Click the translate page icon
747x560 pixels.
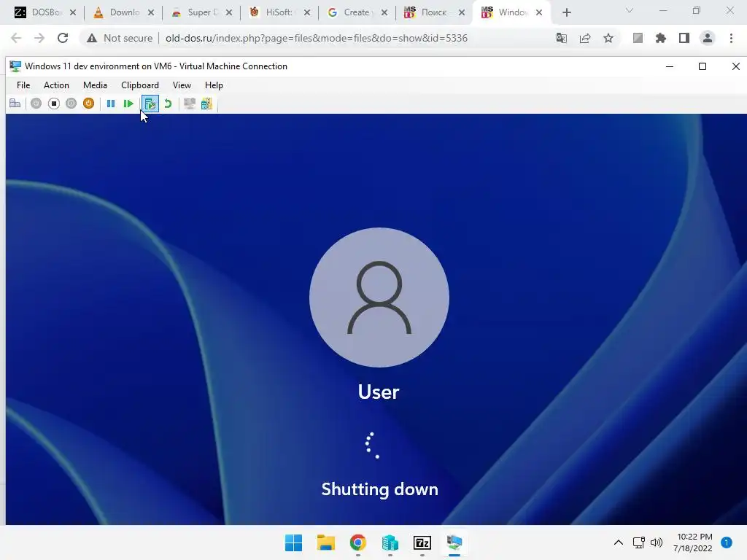561,38
